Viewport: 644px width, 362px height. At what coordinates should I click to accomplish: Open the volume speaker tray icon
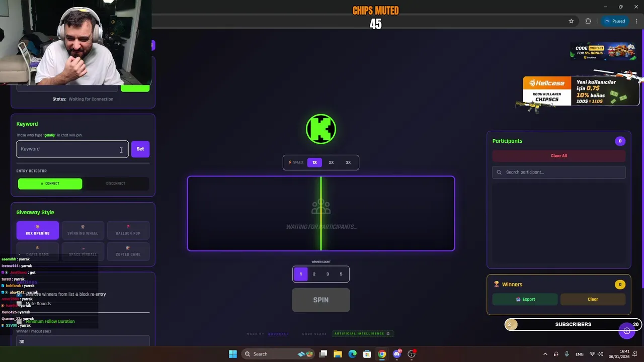pyautogui.click(x=601, y=354)
